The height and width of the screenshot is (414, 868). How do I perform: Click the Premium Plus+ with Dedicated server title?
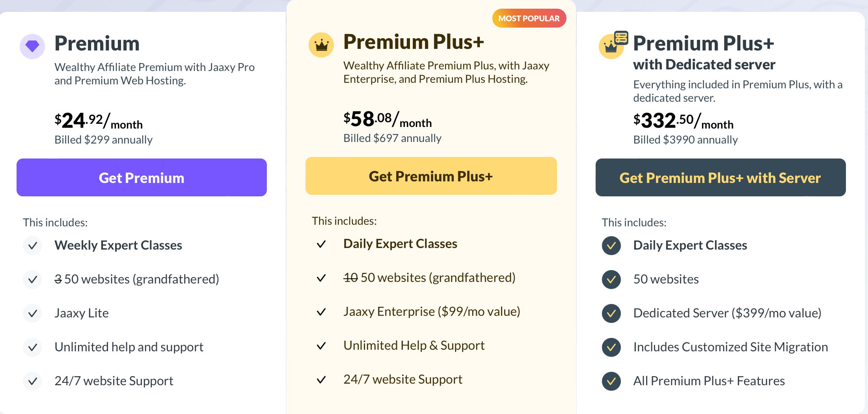point(704,53)
